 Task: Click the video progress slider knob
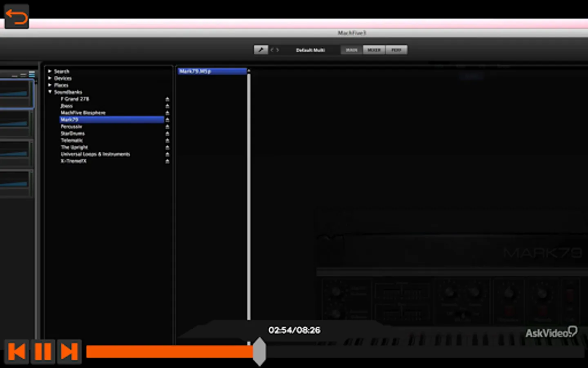tap(259, 352)
